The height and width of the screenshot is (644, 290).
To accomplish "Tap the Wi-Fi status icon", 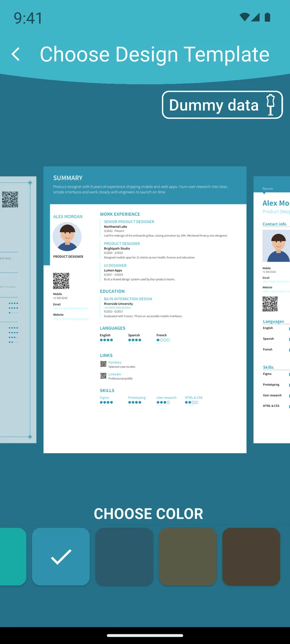I will click(244, 17).
